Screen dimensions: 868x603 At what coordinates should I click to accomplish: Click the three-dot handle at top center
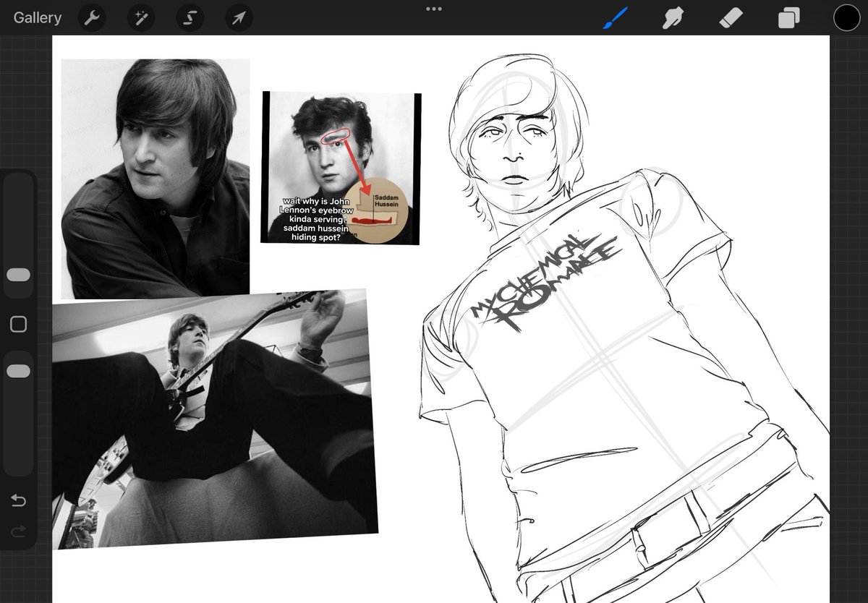click(434, 9)
